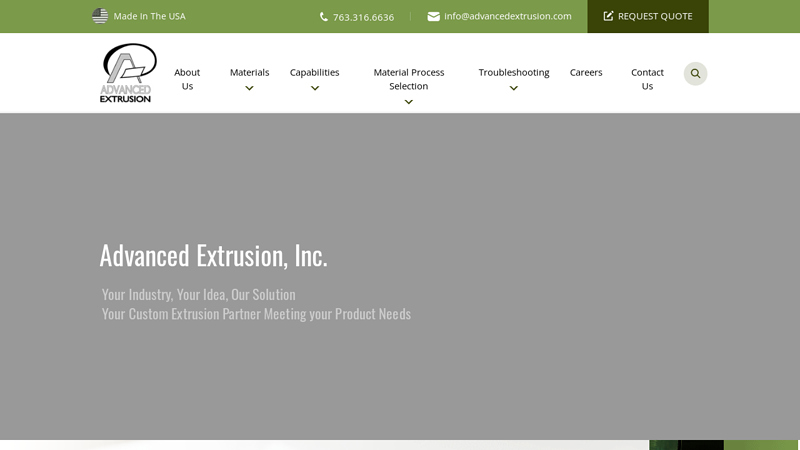Click the search magnifier icon
This screenshot has height=450, width=800.
click(695, 73)
